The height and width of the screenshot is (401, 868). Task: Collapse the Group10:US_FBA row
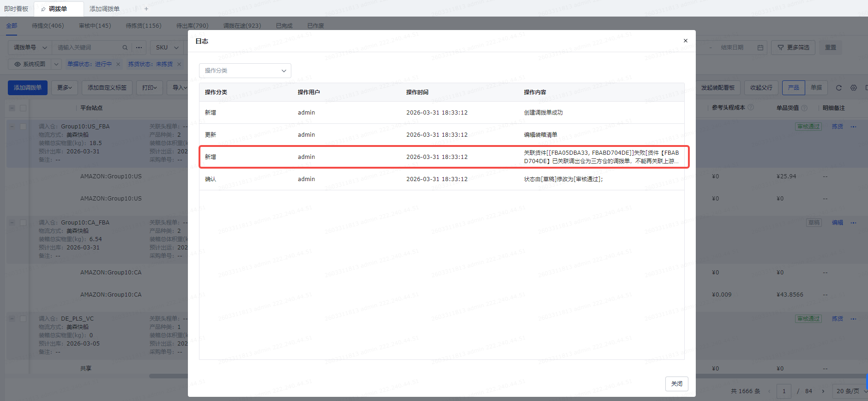(12, 127)
